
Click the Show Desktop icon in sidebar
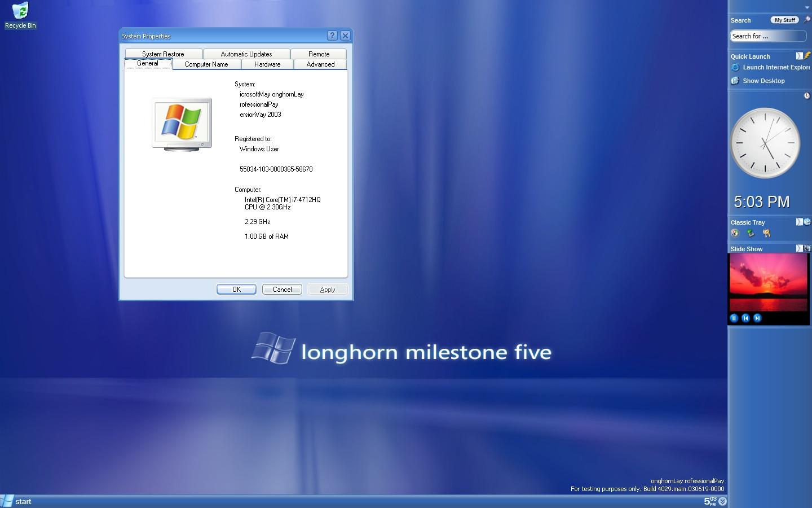pos(735,81)
